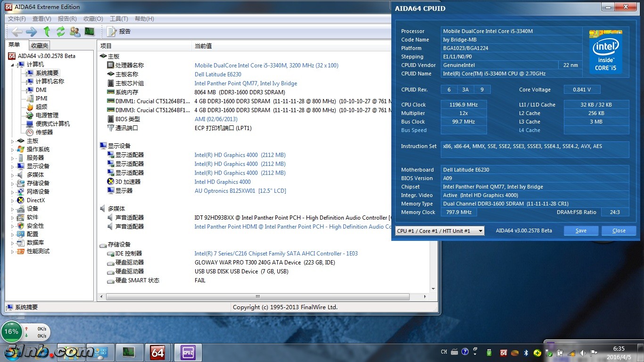Click the 项目 column header
The height and width of the screenshot is (362, 644).
[145, 46]
